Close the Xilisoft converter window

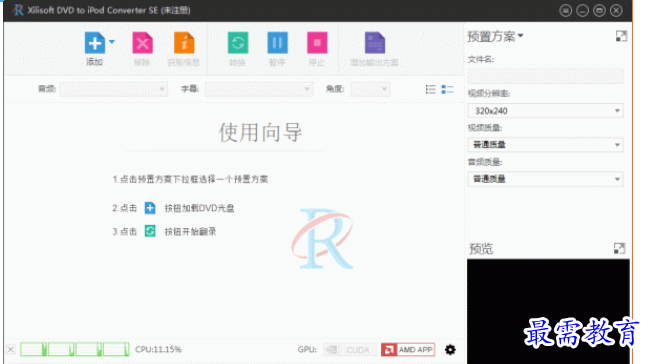tap(616, 10)
